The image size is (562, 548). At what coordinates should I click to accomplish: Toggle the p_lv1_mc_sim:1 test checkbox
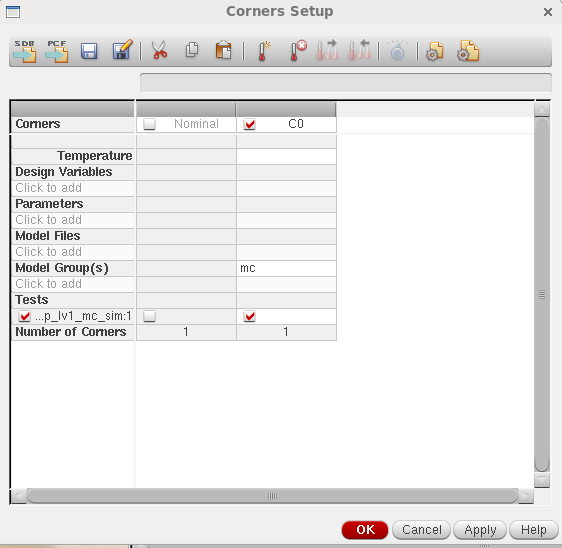pos(25,316)
